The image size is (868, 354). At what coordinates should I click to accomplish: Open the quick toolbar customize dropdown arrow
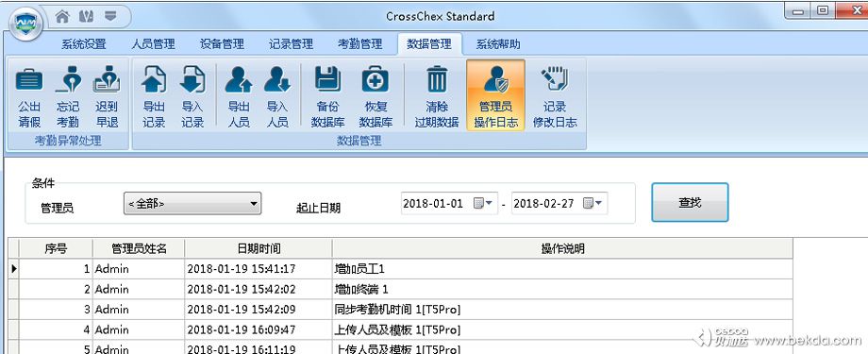[x=110, y=17]
